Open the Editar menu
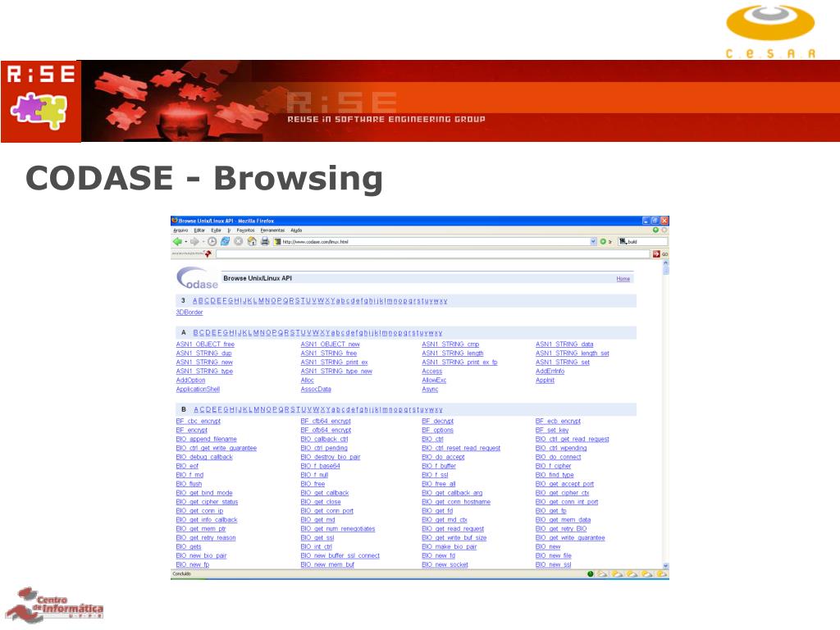The image size is (840, 630). [199, 231]
